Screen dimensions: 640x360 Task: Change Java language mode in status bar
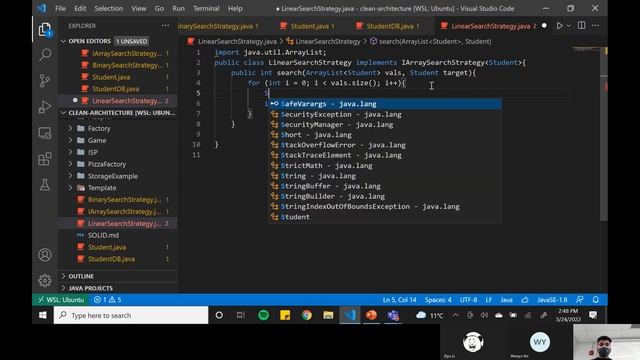[506, 300]
